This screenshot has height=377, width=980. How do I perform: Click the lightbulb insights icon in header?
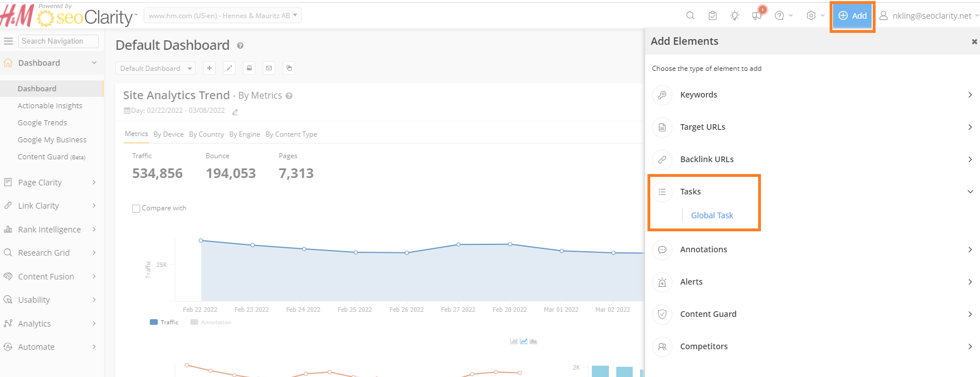point(734,16)
